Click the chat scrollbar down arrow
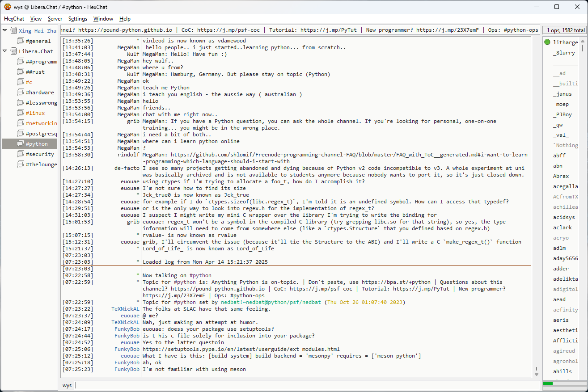The image size is (588, 392). pos(537,374)
